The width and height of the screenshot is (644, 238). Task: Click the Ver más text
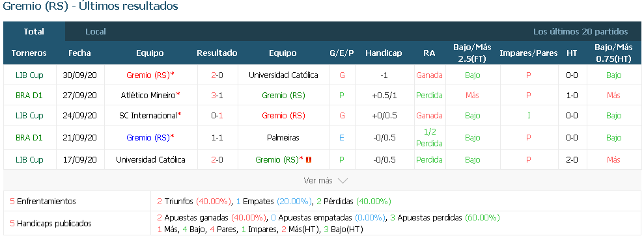click(318, 181)
